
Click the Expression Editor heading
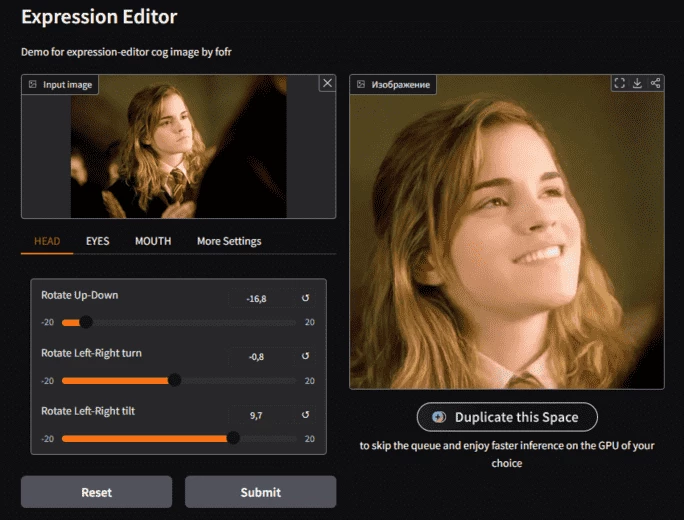coord(99,17)
